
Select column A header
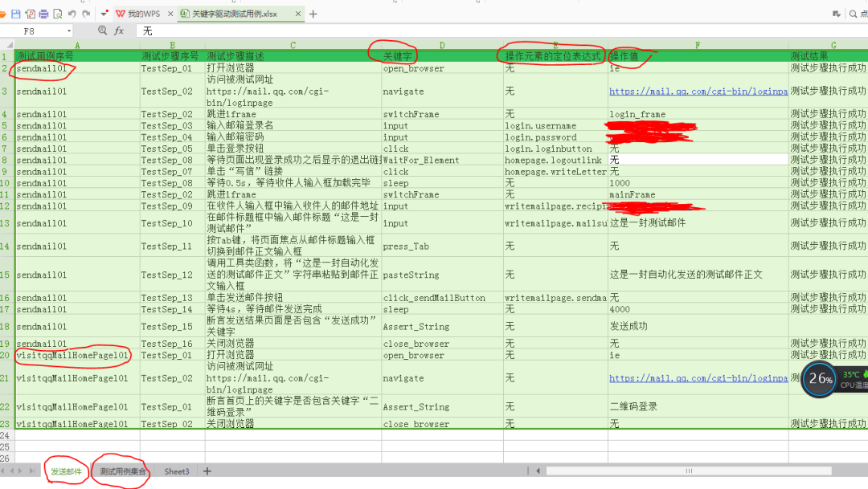(x=77, y=45)
